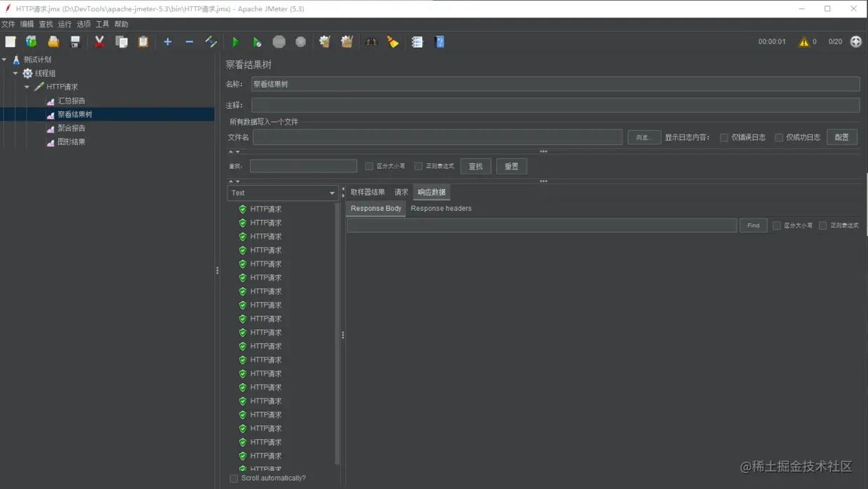
Task: Click the Toggle enable/disable toolbar icon
Action: (211, 42)
